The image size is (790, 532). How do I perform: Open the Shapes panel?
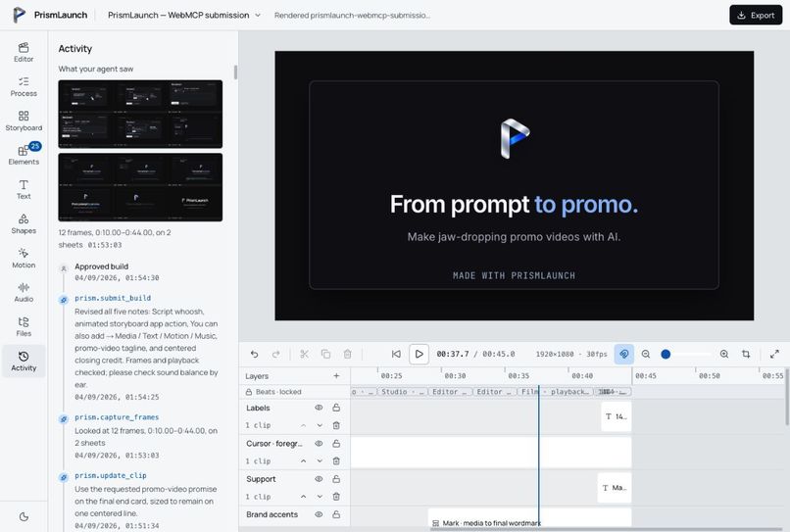[24, 223]
